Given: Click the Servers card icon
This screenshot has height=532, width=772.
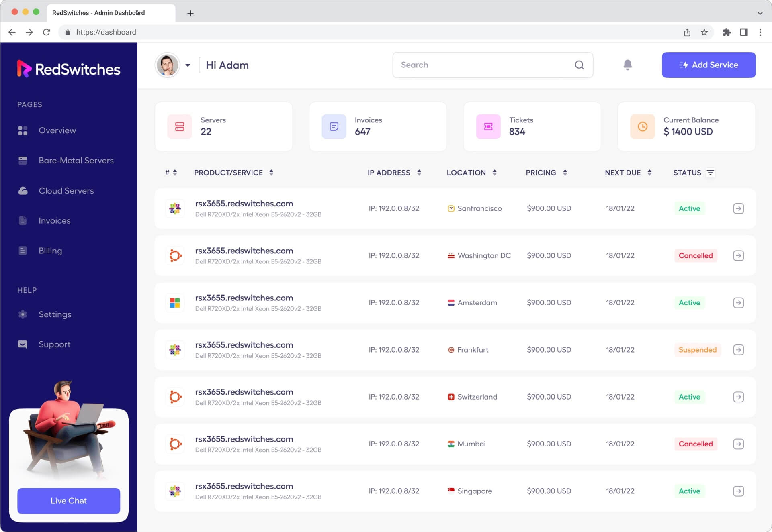Looking at the screenshot, I should pos(180,126).
